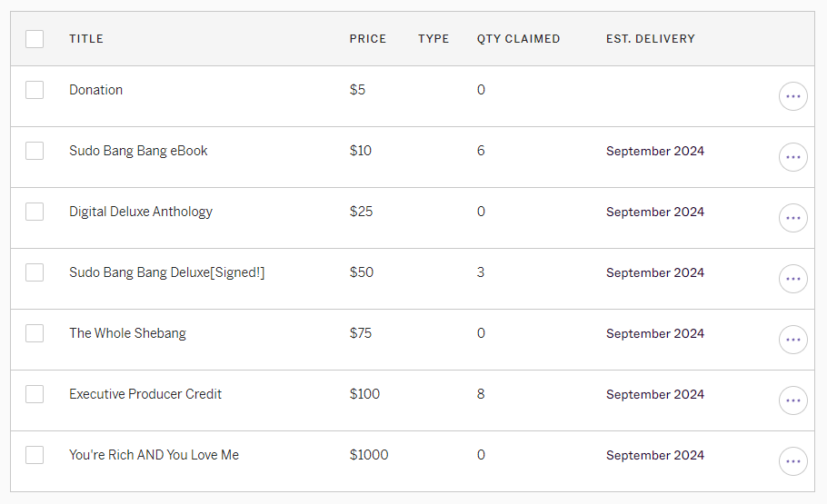Check the box for Sudo Bang Bang eBook

coord(35,151)
